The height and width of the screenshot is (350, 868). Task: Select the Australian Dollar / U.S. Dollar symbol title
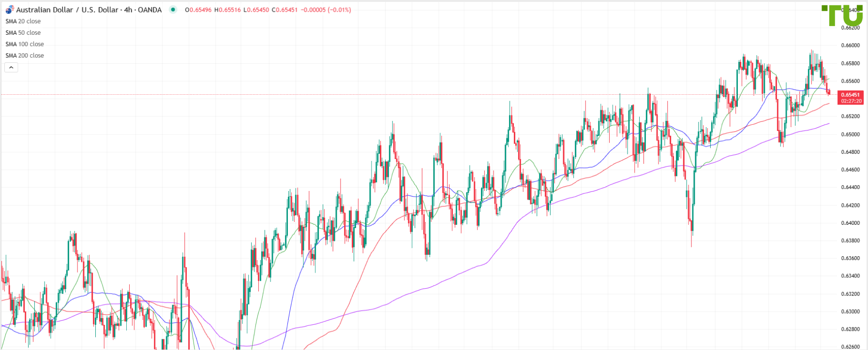tap(68, 10)
